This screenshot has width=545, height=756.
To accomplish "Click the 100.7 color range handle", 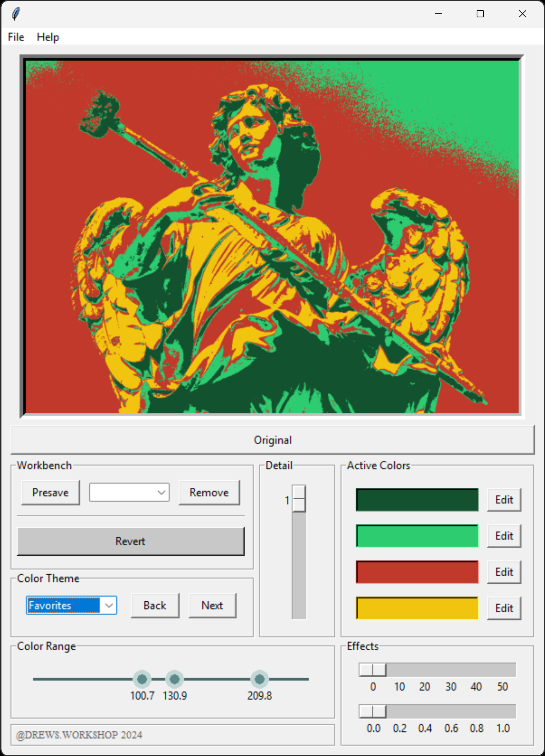I will pos(142,679).
